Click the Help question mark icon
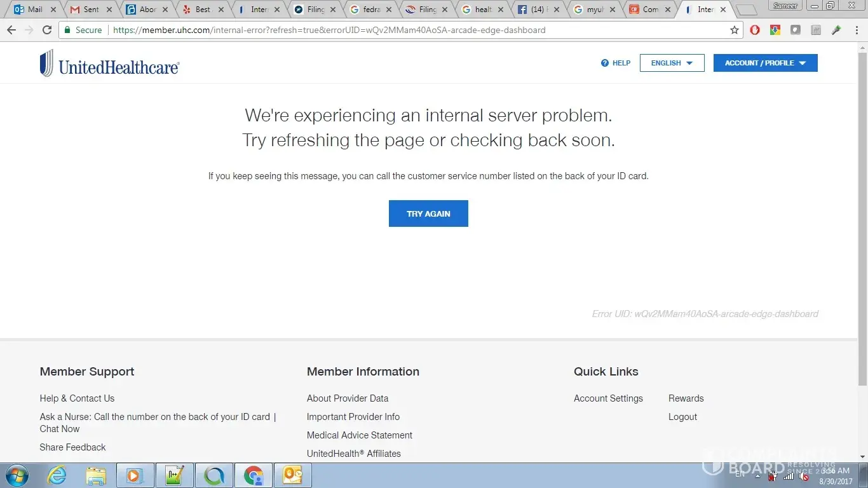Screen dimensions: 868x488 [605, 63]
